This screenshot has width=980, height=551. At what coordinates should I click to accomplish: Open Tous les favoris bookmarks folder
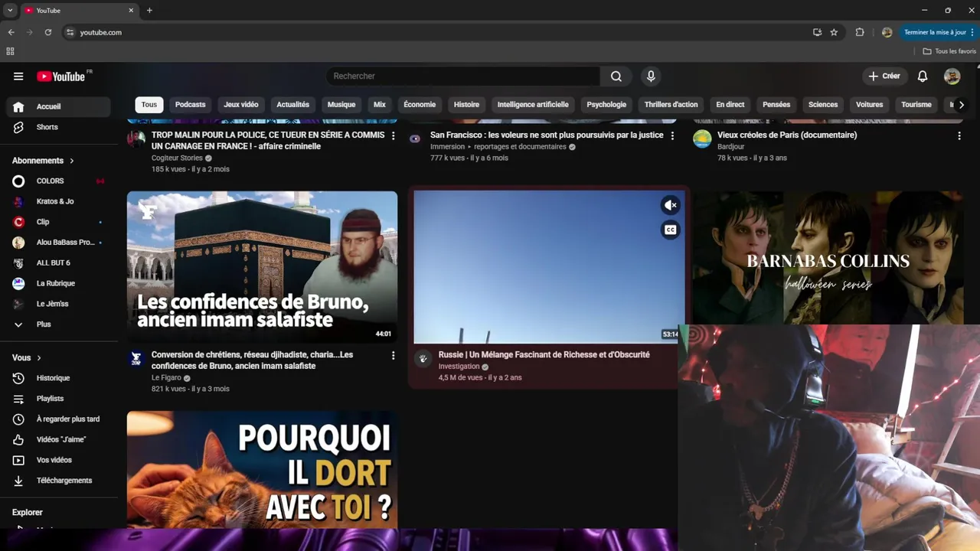point(949,51)
